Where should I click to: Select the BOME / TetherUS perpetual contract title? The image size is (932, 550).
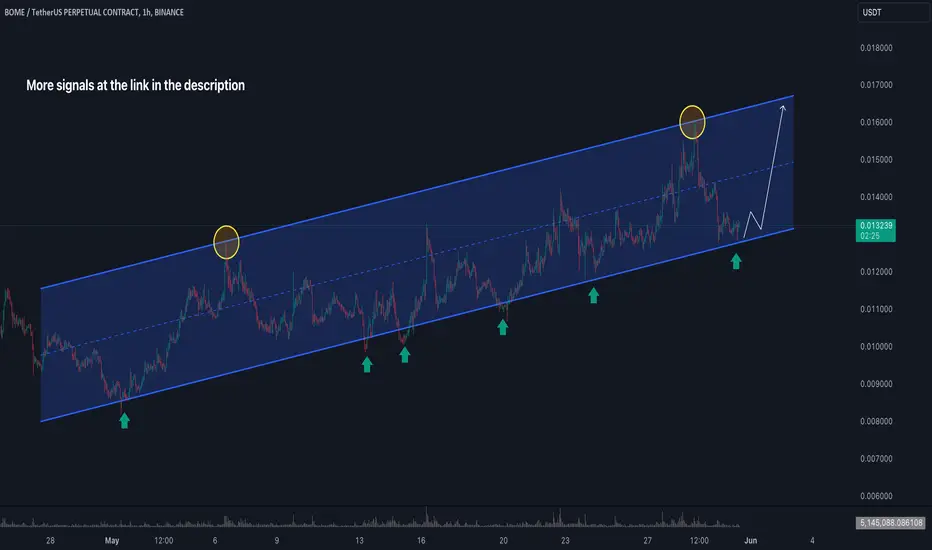point(94,12)
